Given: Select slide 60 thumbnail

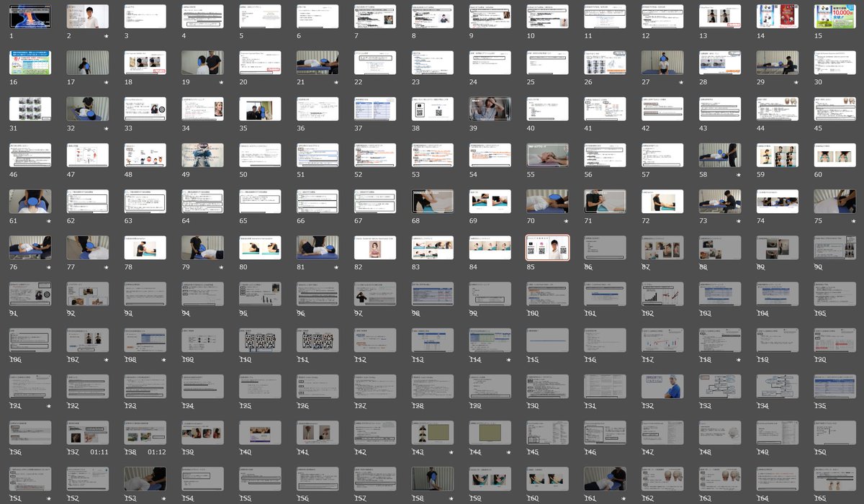Looking at the screenshot, I should 835,155.
